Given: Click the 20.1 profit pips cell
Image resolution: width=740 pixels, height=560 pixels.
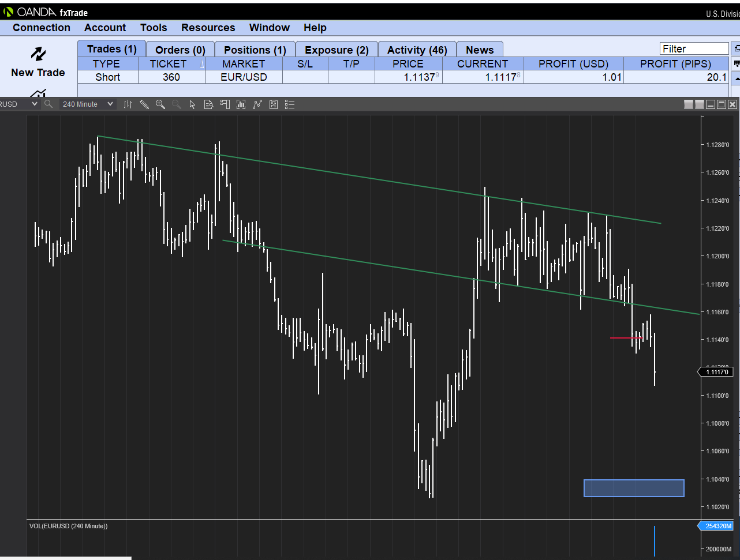Looking at the screenshot, I should coord(676,77).
